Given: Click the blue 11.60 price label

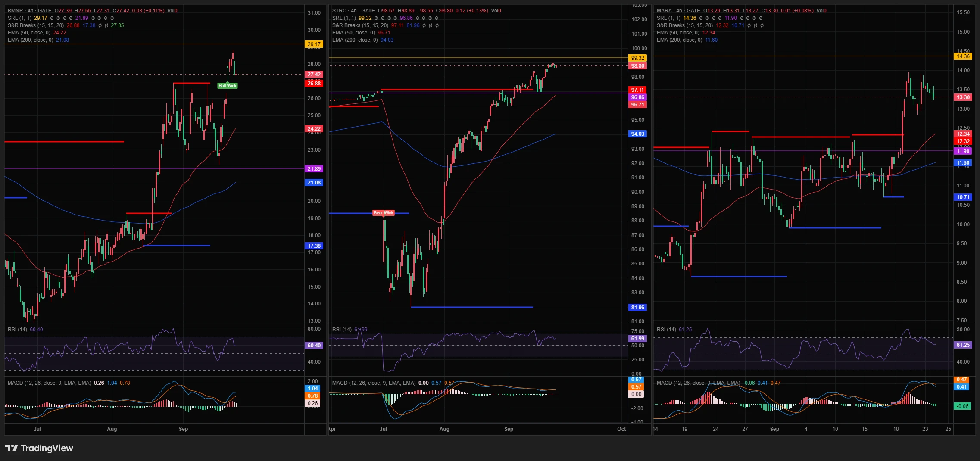Looking at the screenshot, I should [963, 163].
